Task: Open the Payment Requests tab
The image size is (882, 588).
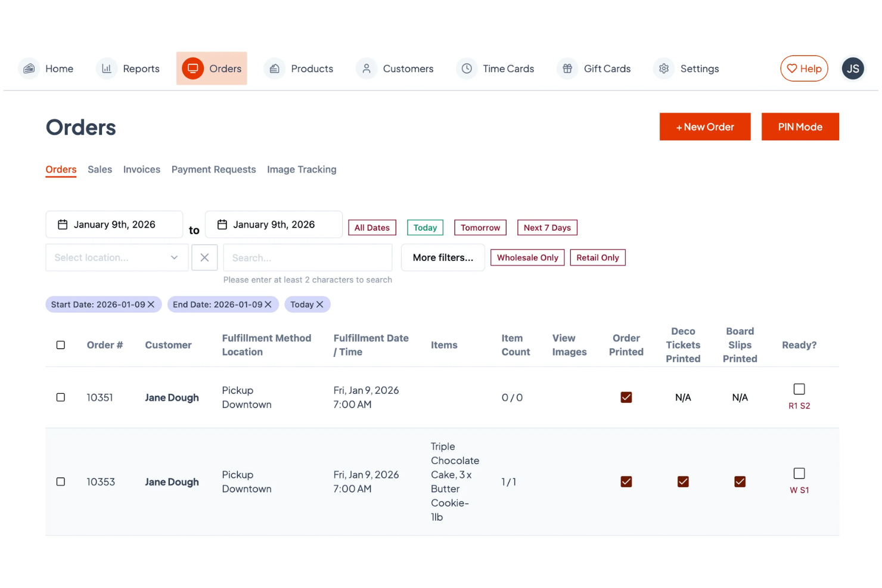Action: 213,170
